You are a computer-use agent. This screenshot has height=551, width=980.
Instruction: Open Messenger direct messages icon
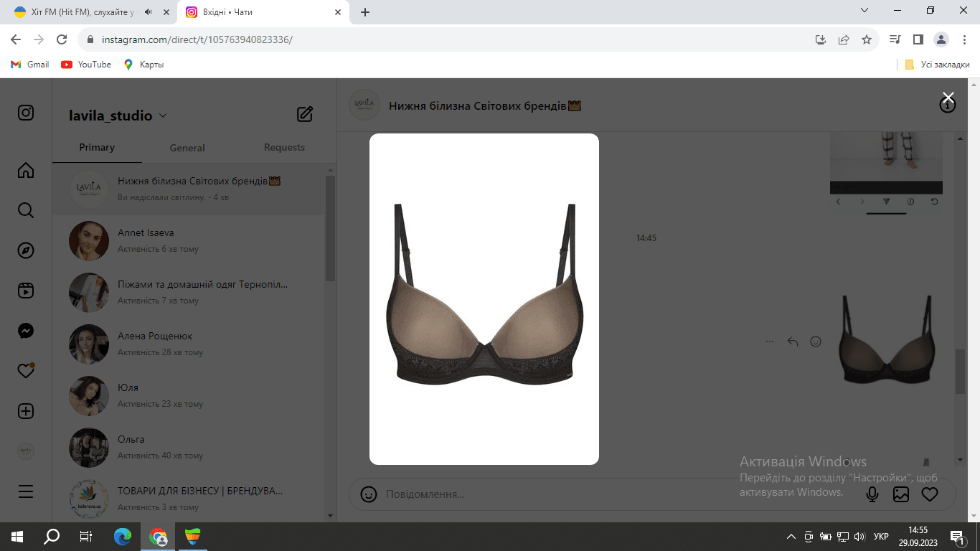(x=26, y=331)
